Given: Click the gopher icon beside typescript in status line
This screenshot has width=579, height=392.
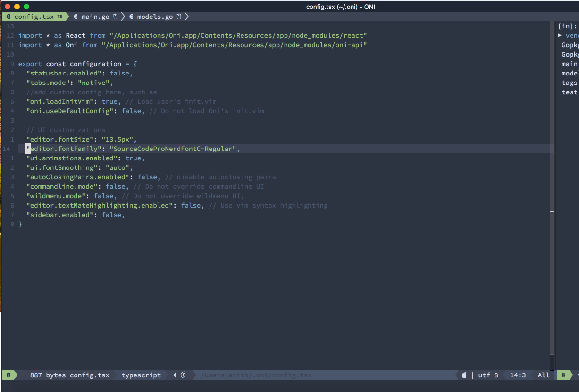Looking at the screenshot, I should pos(175,375).
